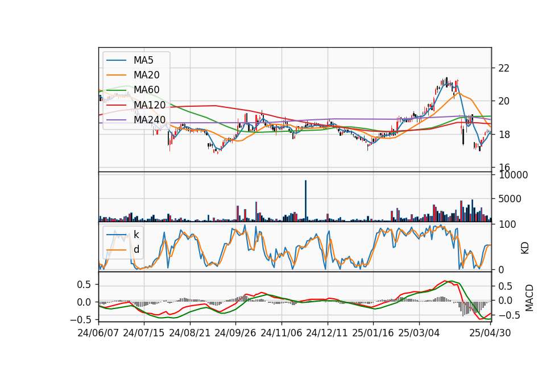The image size is (546, 392).
Task: Click the 24/06/07 date axis label
Action: pos(98,333)
